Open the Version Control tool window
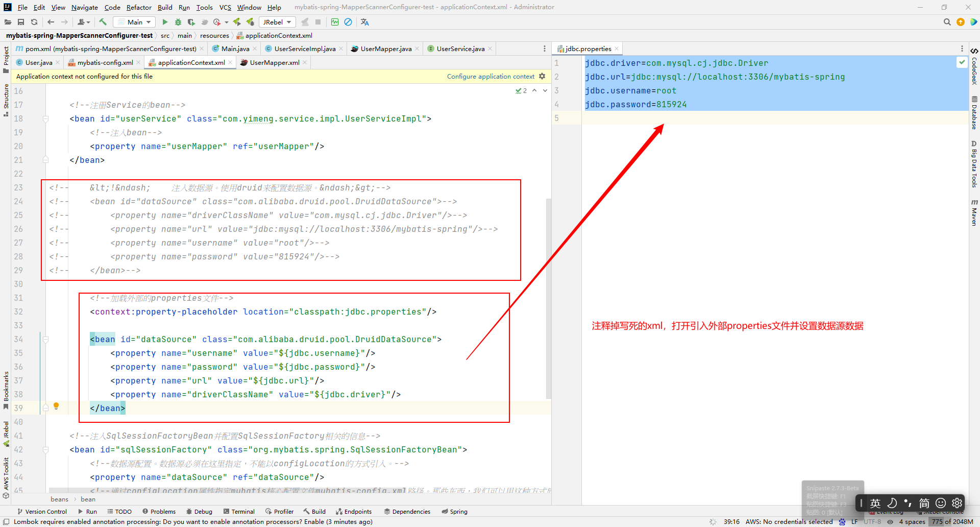980x527 pixels. point(42,511)
